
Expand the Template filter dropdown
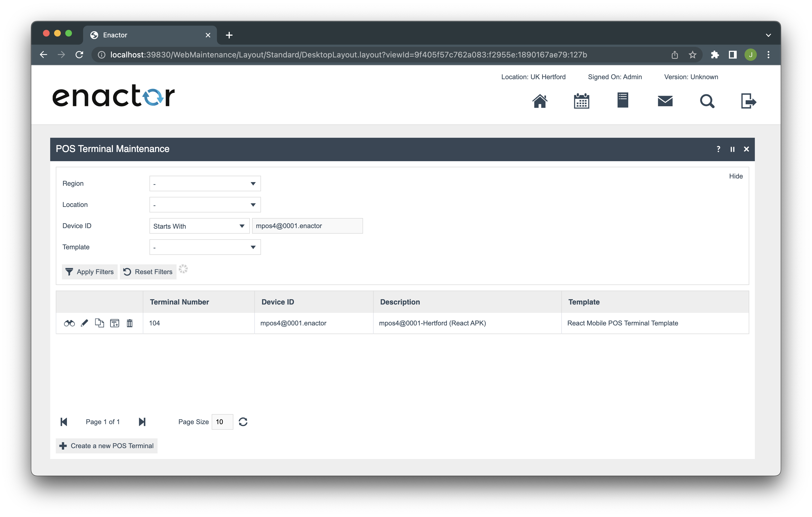pyautogui.click(x=205, y=247)
